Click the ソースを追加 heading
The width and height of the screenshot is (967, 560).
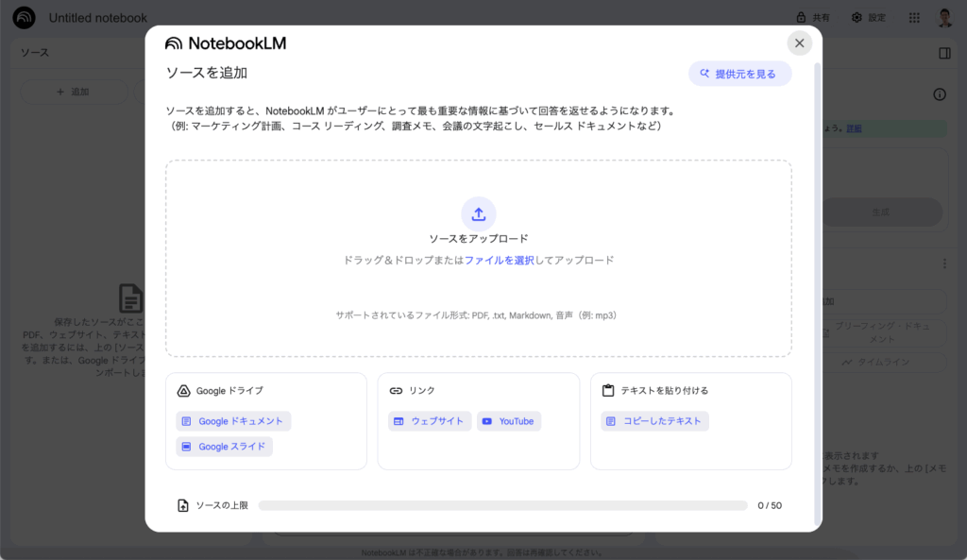click(x=207, y=73)
